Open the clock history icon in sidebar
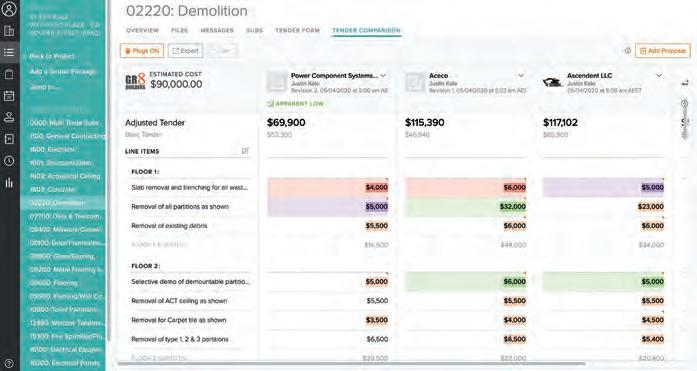The height and width of the screenshot is (371, 697). pos(9,161)
